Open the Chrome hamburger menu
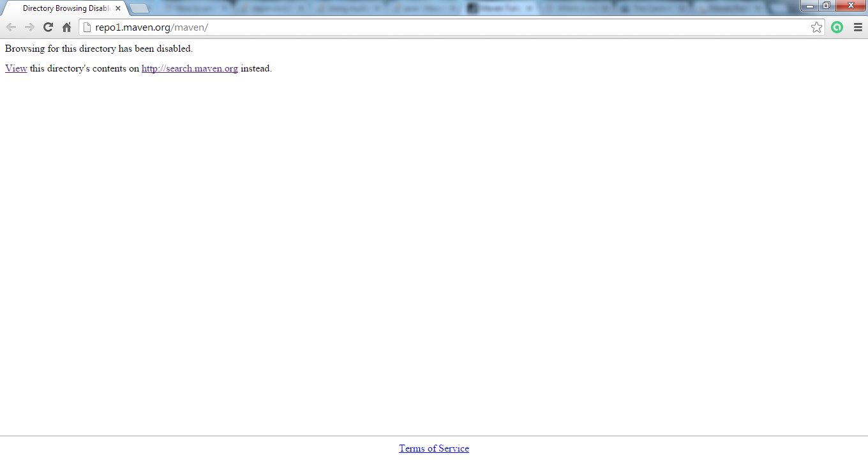Viewport: 868px width, 465px height. pyautogui.click(x=858, y=27)
